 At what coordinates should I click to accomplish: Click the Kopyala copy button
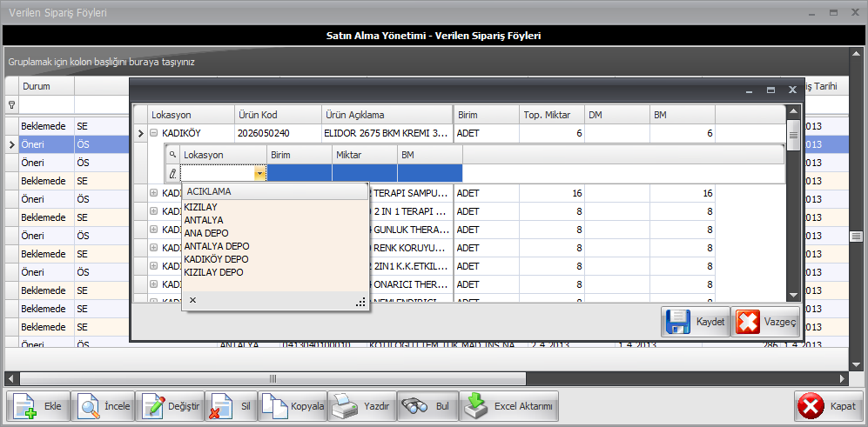[293, 406]
